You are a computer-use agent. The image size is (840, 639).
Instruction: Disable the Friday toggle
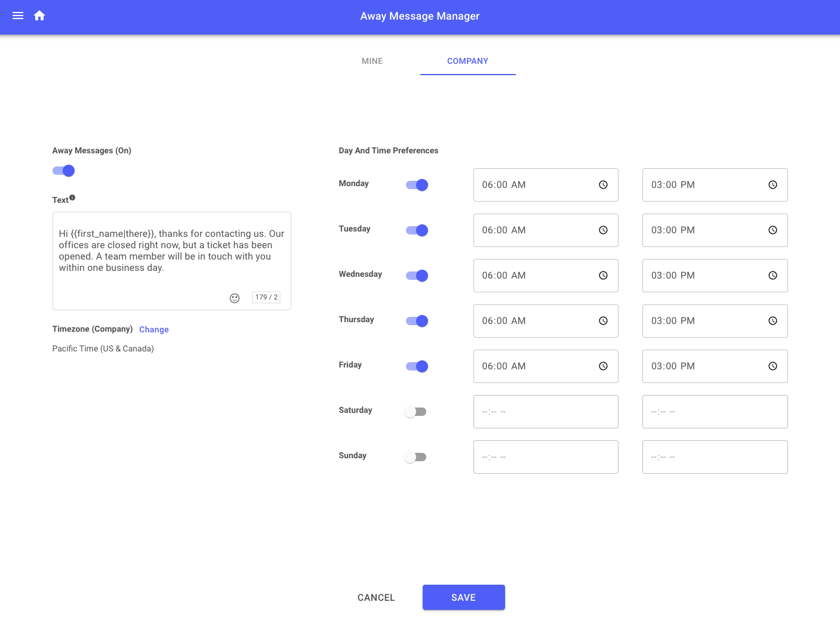(417, 366)
